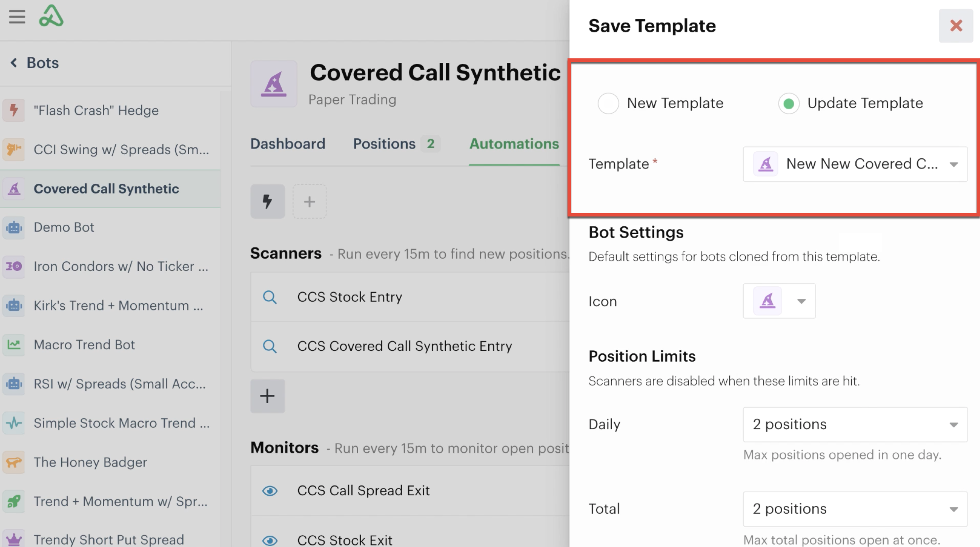Open the Total positions dropdown
Viewport: 980px width, 547px height.
[x=855, y=509]
